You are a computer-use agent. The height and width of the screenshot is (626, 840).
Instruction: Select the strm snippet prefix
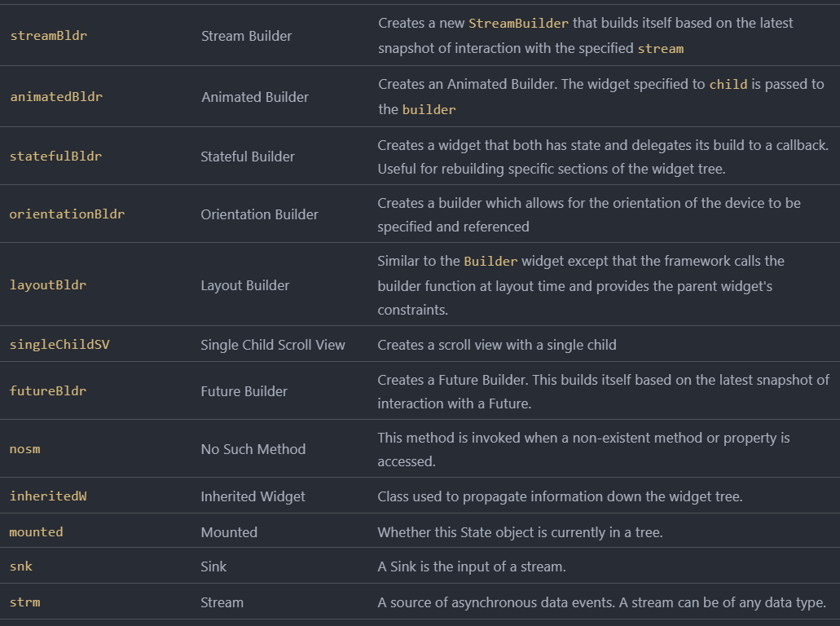coord(24,602)
